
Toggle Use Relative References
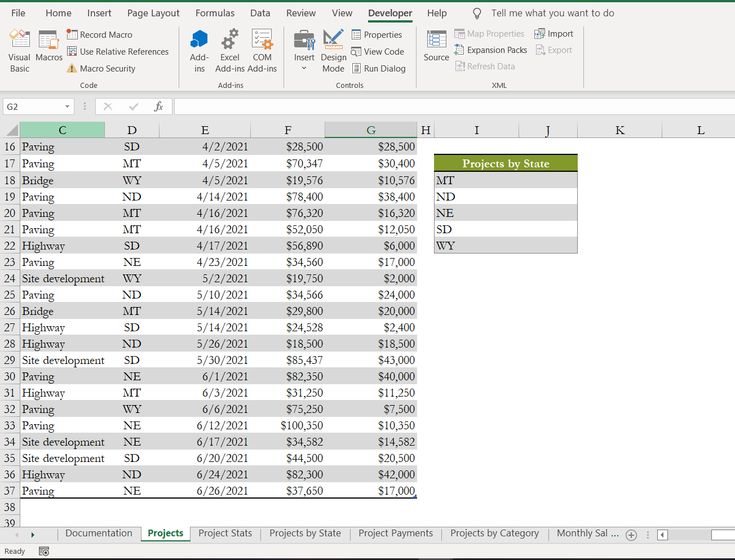[x=118, y=51]
